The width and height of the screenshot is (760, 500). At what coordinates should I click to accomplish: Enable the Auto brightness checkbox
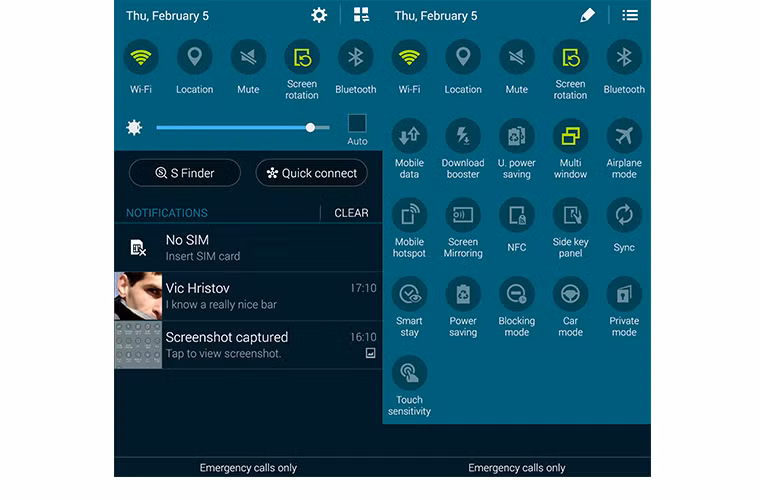[x=357, y=123]
